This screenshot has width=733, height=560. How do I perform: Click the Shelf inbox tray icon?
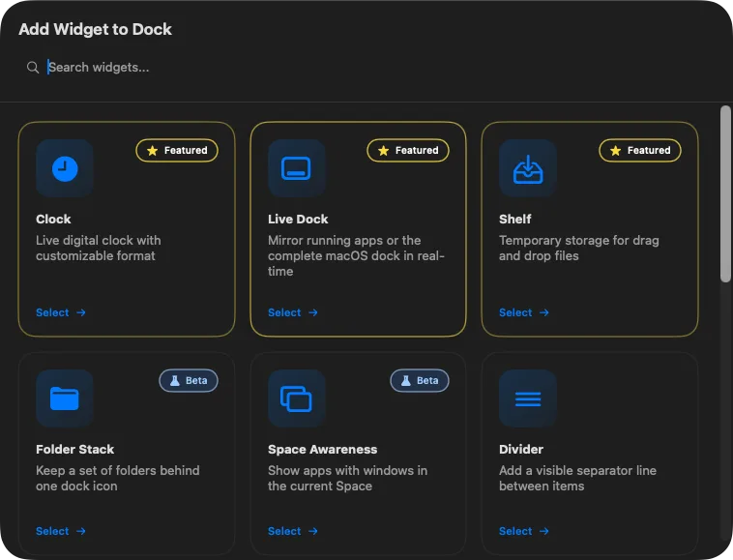[528, 168]
